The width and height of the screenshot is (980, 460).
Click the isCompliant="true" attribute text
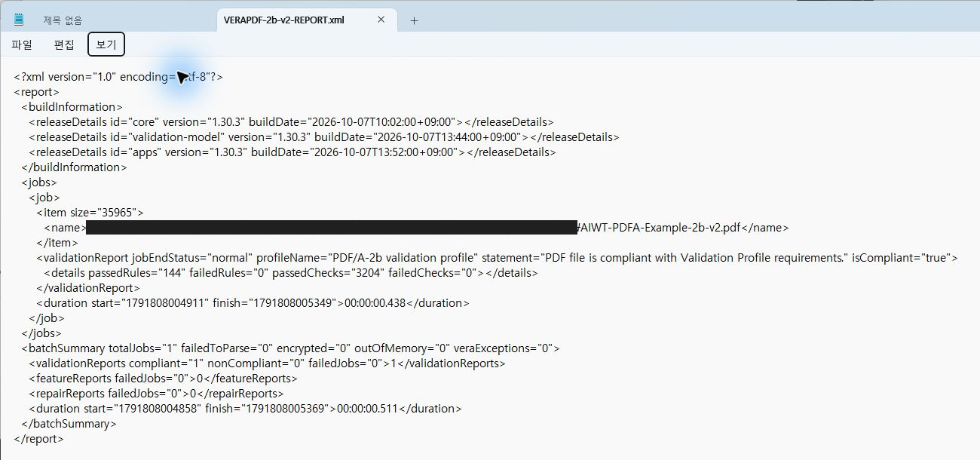click(x=901, y=258)
